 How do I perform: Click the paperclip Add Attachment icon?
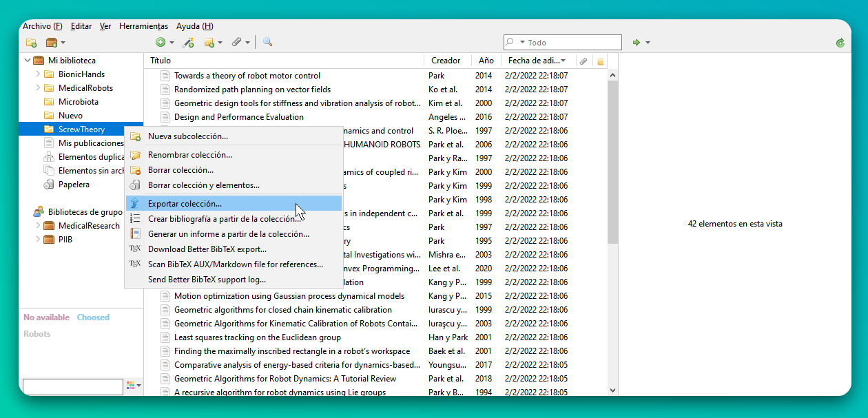(236, 43)
